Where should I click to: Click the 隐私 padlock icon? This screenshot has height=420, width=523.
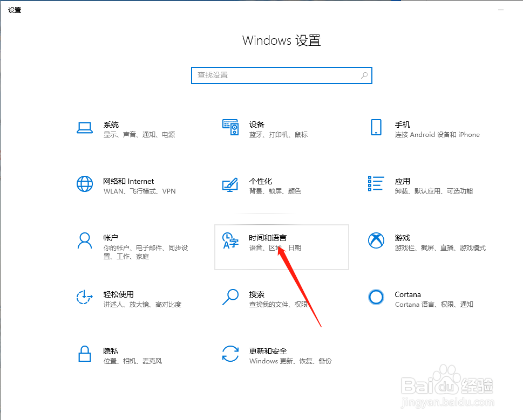85,354
